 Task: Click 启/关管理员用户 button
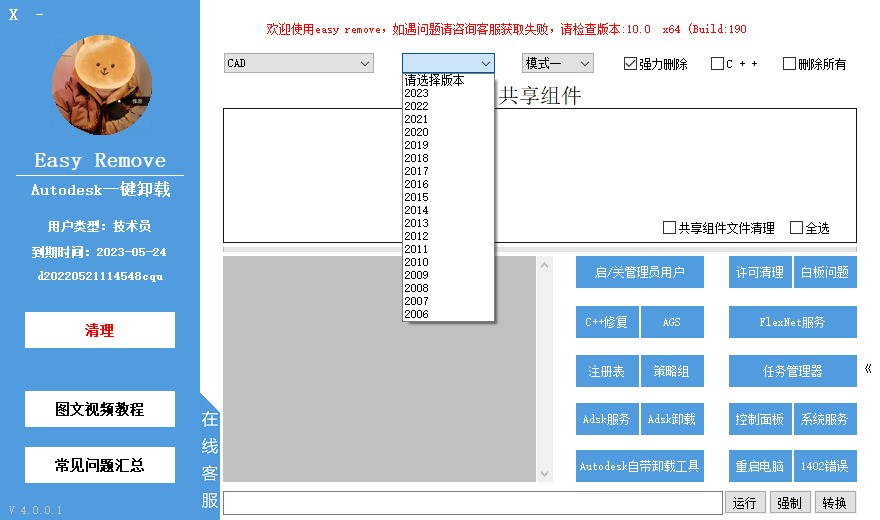tap(640, 272)
